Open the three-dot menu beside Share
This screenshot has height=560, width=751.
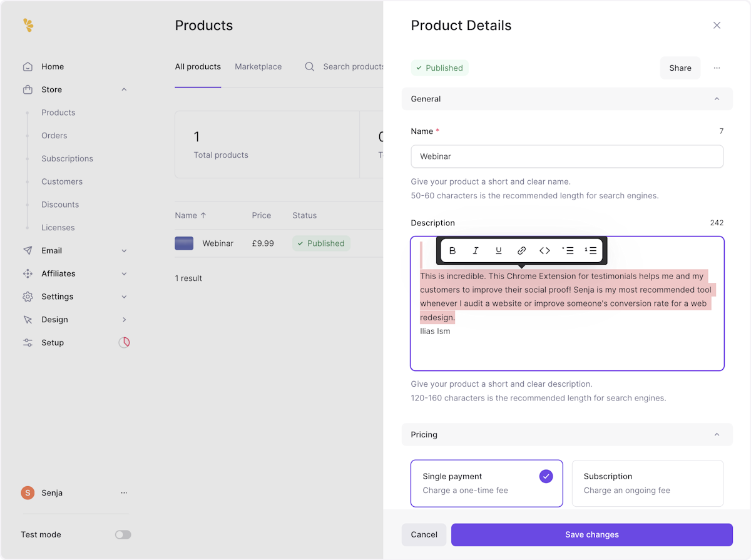[x=717, y=68]
